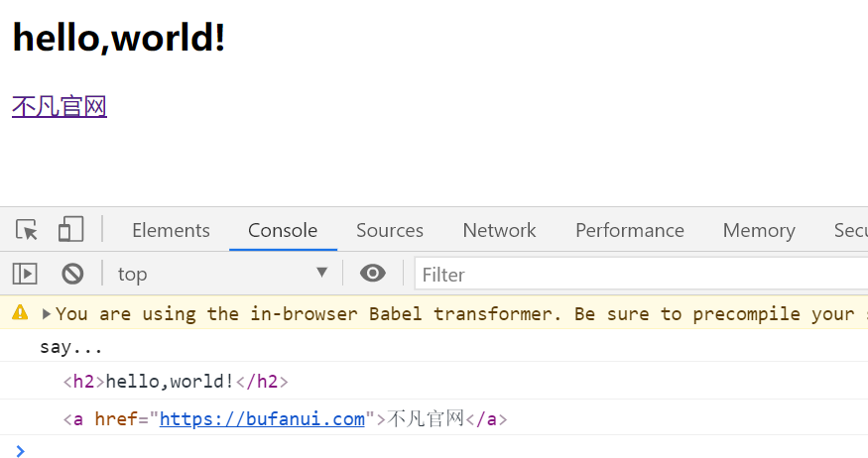This screenshot has width=868, height=458.
Task: Open the Performance tab
Action: point(630,230)
